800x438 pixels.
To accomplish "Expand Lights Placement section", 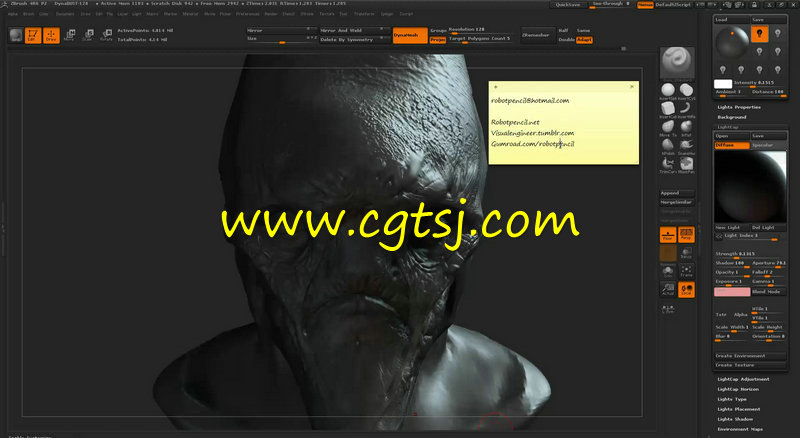I will (739, 409).
